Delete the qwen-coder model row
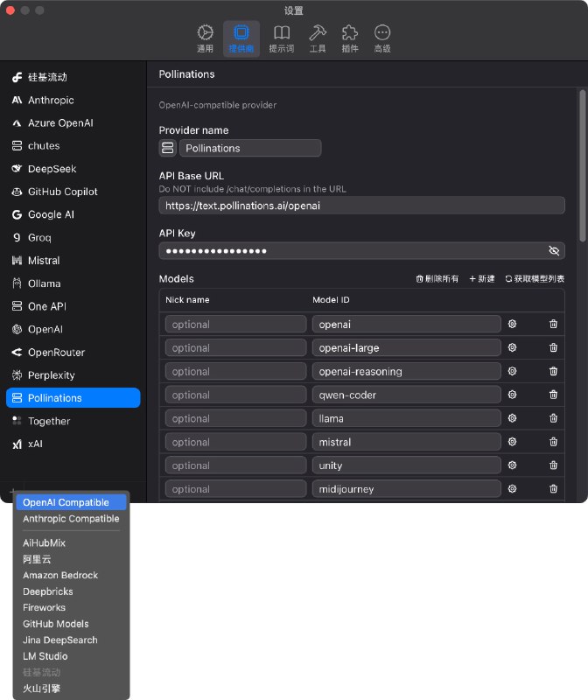Image resolution: width=588 pixels, height=700 pixels. (x=553, y=395)
